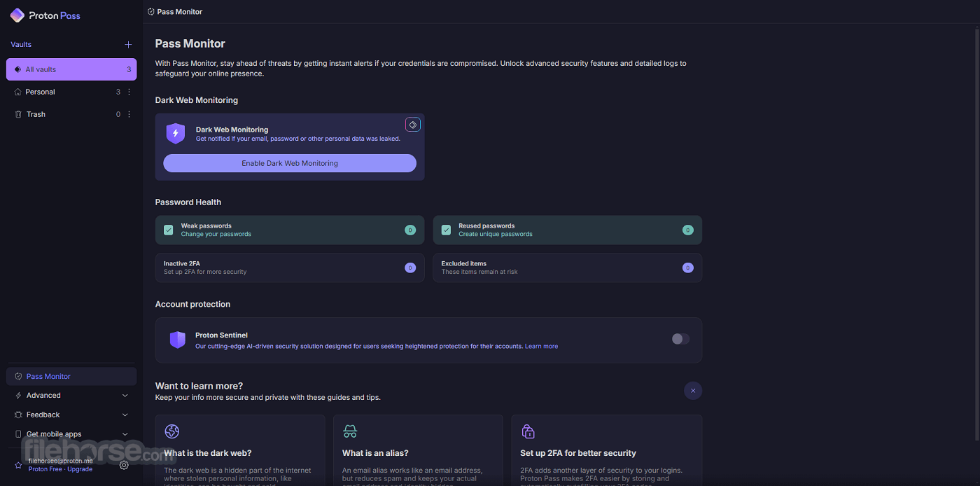Click the Proton Free plan text
This screenshot has width=980, height=486.
point(45,469)
